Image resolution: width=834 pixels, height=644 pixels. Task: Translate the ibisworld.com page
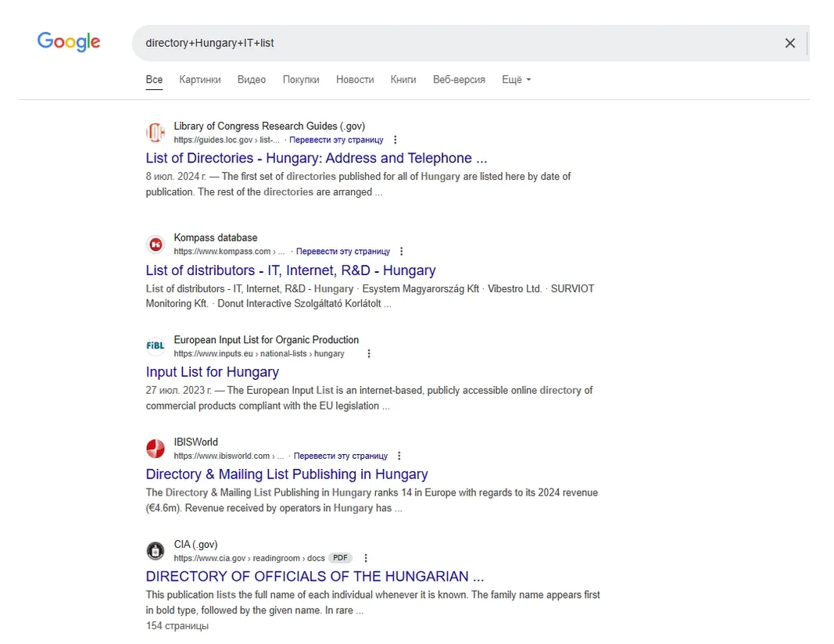(341, 456)
